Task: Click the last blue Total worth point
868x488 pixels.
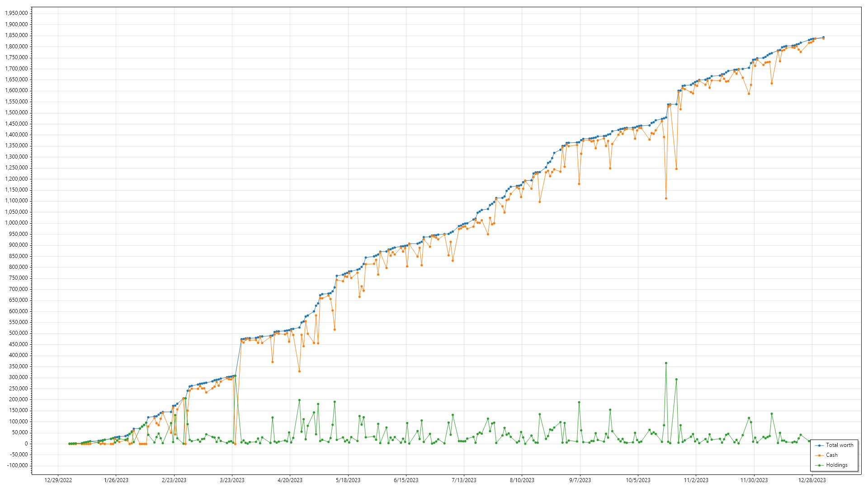Action: (823, 38)
